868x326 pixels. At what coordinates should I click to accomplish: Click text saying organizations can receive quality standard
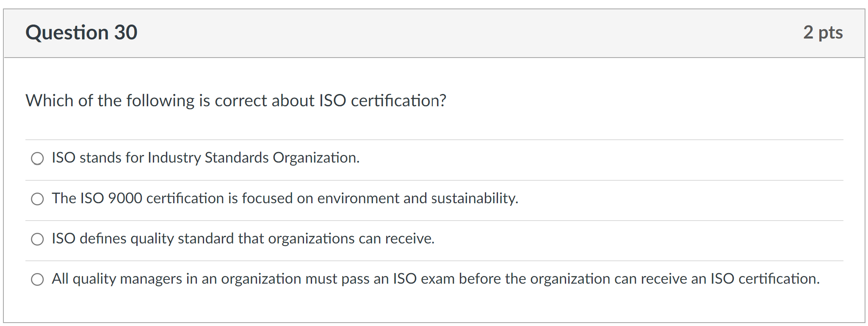pyautogui.click(x=243, y=238)
